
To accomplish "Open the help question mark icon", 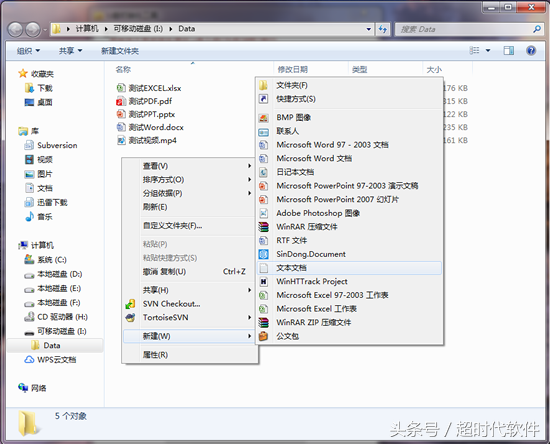I will pyautogui.click(x=531, y=51).
